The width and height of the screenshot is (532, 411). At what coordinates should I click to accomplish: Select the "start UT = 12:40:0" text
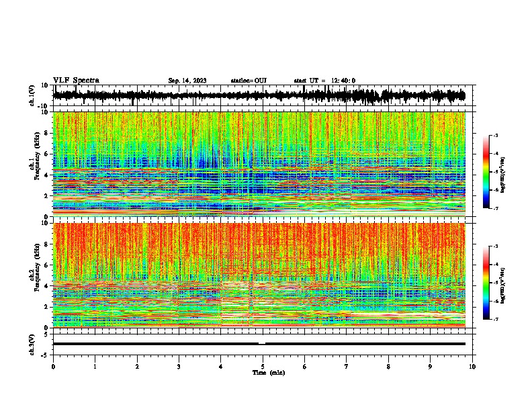click(x=324, y=81)
